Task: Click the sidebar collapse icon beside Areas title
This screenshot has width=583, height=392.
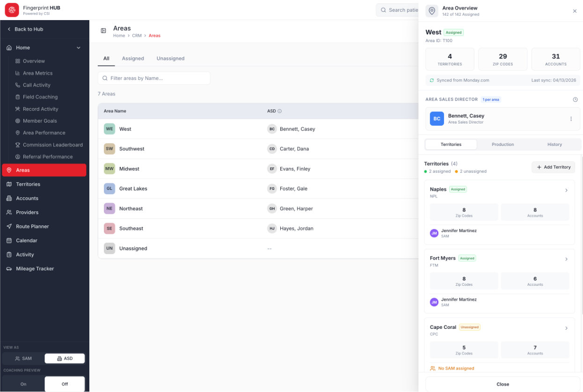Action: (103, 31)
